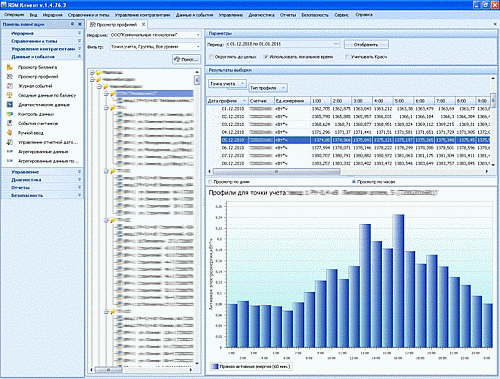The image size is (500, 379).
Task: Select Просмотр по дням radio button
Action: pyautogui.click(x=210, y=182)
